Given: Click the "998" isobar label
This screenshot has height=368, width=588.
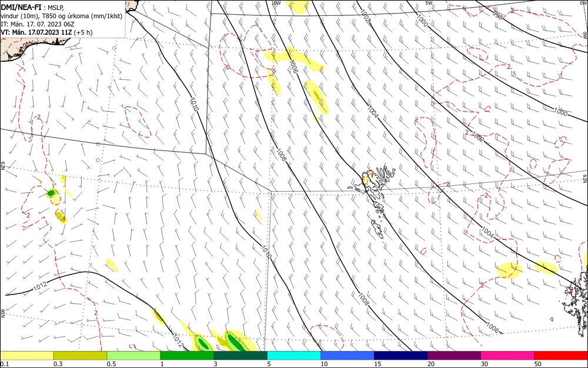Looking at the screenshot, I should [x=498, y=15].
